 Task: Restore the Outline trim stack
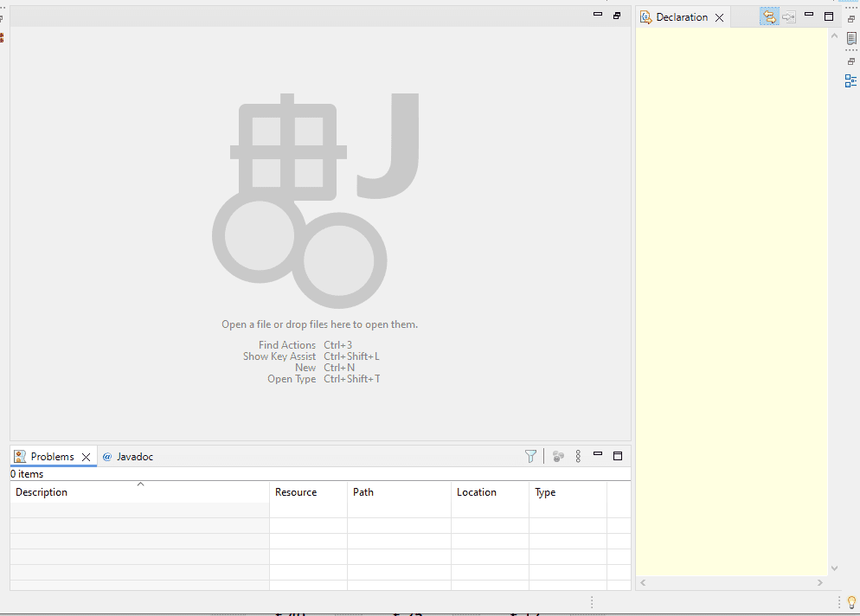pos(851,61)
